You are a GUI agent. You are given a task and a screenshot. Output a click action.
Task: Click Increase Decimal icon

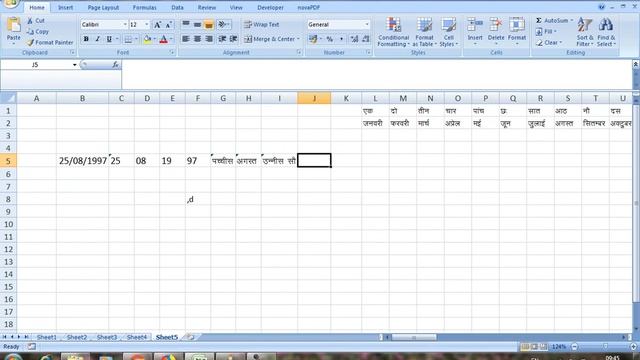click(x=354, y=39)
